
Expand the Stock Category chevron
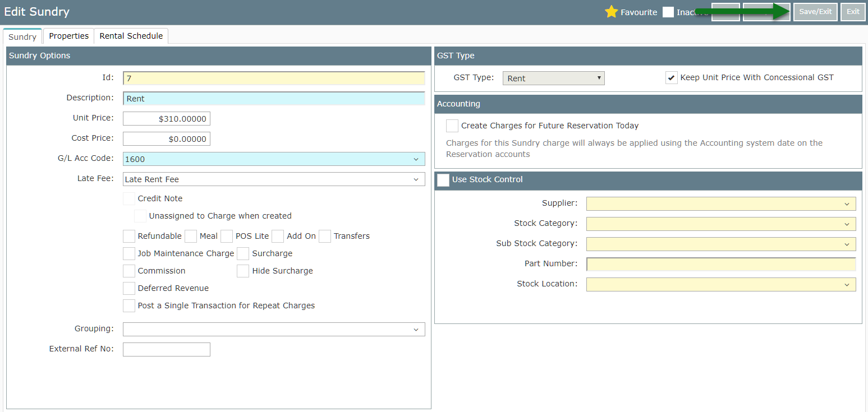[847, 224]
